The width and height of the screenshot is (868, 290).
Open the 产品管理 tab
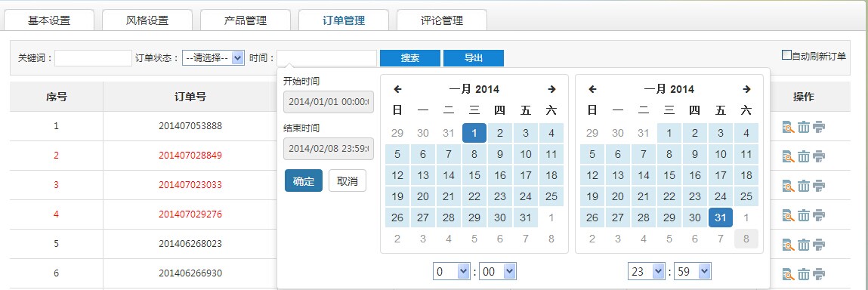[246, 20]
